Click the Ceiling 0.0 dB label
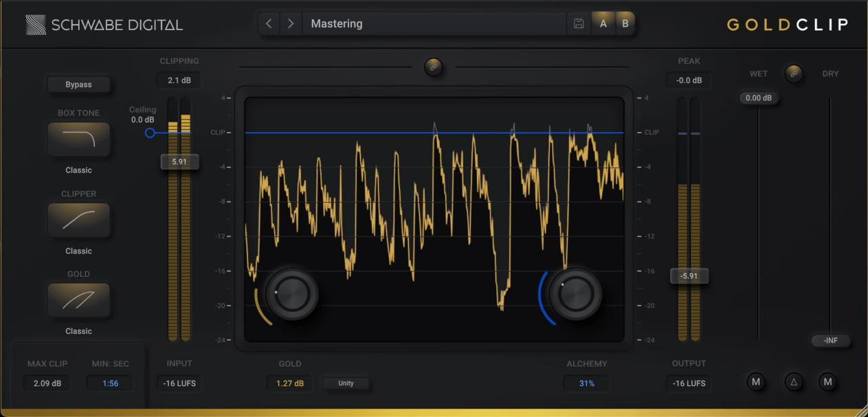 click(x=143, y=115)
